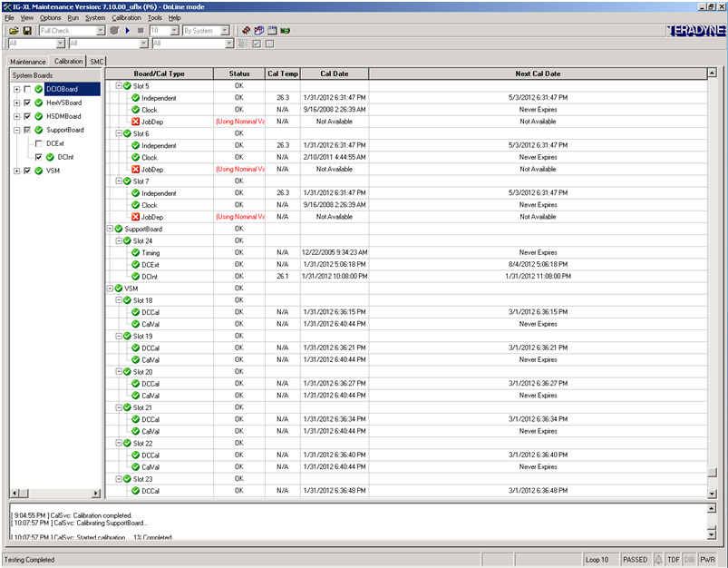Image resolution: width=728 pixels, height=568 pixels.
Task: Expand the HSDMBoard tree node
Action: click(16, 117)
